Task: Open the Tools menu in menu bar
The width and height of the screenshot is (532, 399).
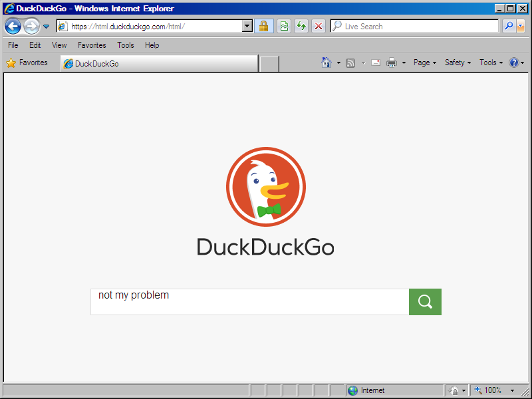Action: click(x=126, y=45)
